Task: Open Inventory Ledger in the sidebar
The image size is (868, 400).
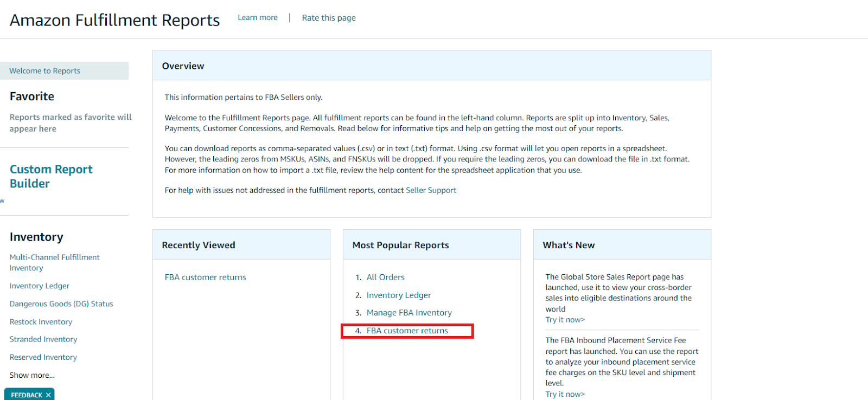Action: tap(39, 286)
